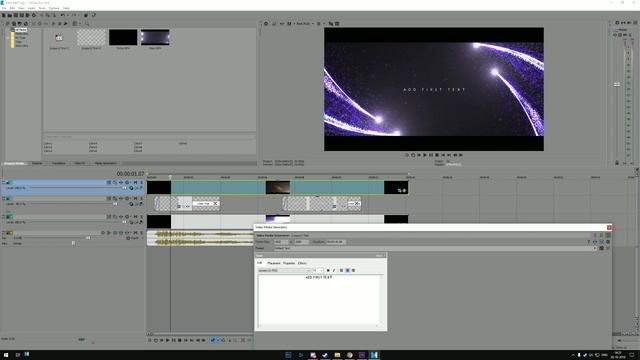Toggle italic in the text generator
Viewport: 640px width, 360px height.
(334, 271)
